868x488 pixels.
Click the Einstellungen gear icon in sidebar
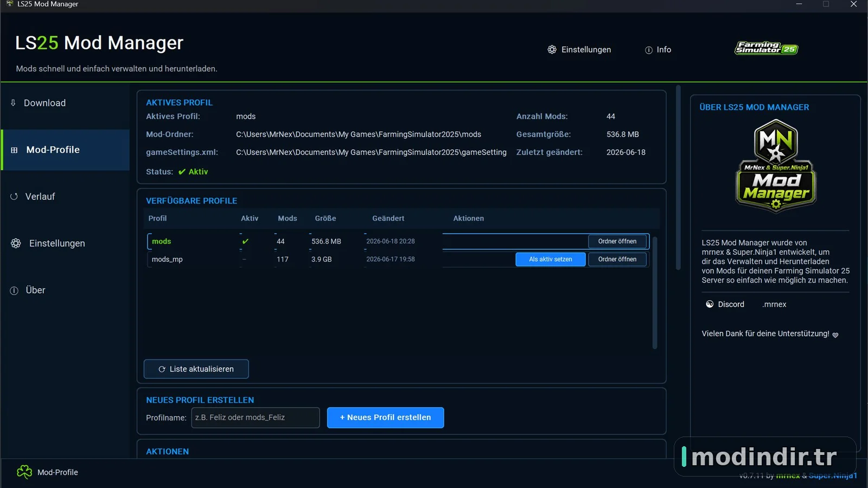tap(16, 243)
